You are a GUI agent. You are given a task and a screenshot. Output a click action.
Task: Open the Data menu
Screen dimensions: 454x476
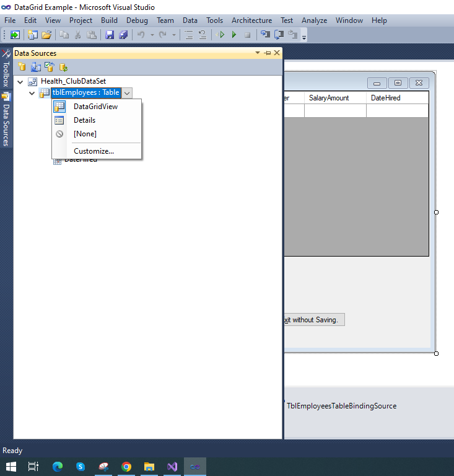tap(190, 20)
